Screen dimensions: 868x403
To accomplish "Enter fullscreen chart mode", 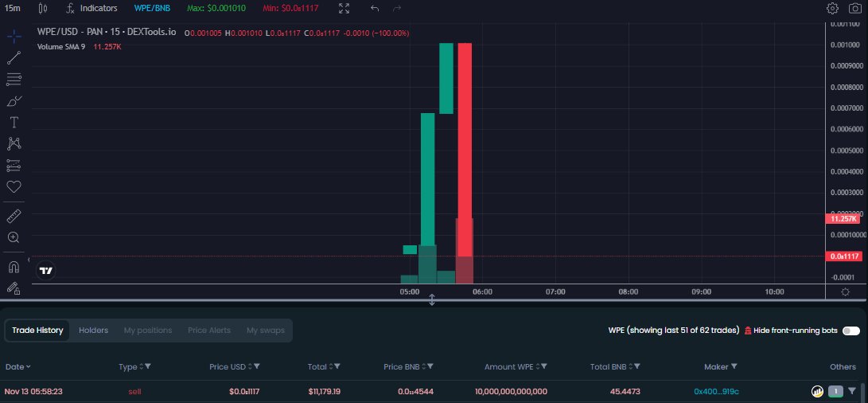I will click(x=344, y=8).
